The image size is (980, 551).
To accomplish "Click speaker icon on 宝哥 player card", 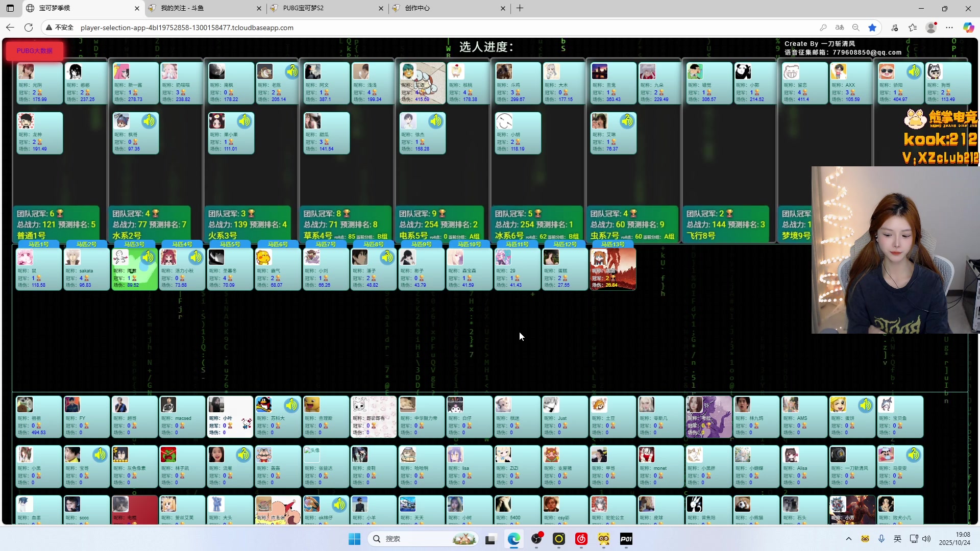I will tap(100, 454).
